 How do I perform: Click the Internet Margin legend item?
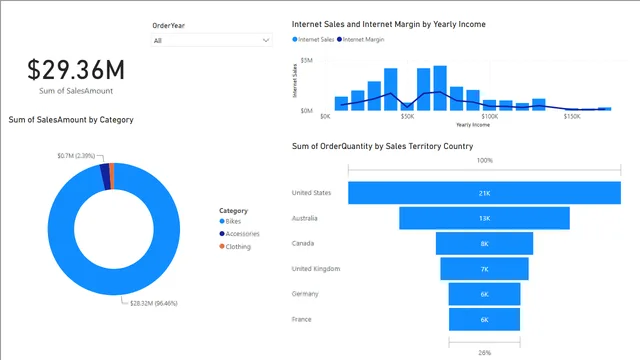pos(360,40)
